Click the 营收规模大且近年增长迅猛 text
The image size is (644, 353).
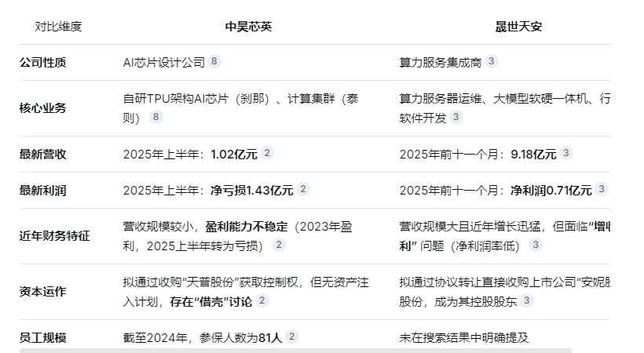coord(470,227)
